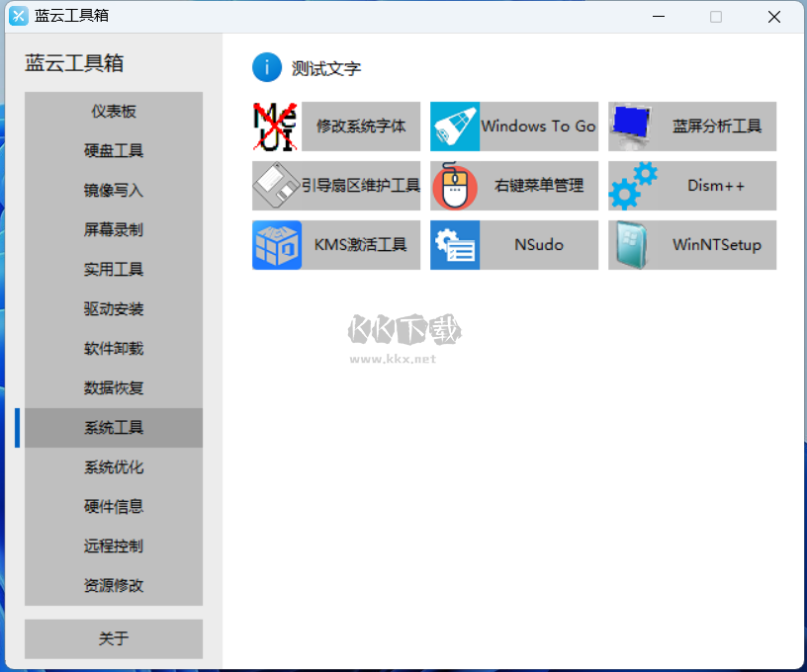Image resolution: width=807 pixels, height=672 pixels.
Task: Select the 系统优化 system optimization category
Action: click(x=113, y=466)
